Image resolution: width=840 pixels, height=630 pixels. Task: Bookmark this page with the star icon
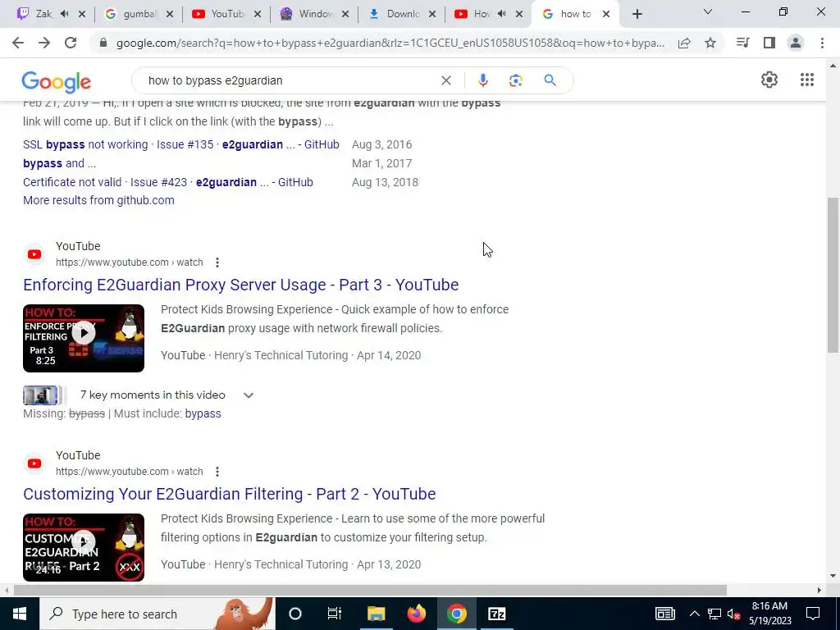pyautogui.click(x=710, y=43)
